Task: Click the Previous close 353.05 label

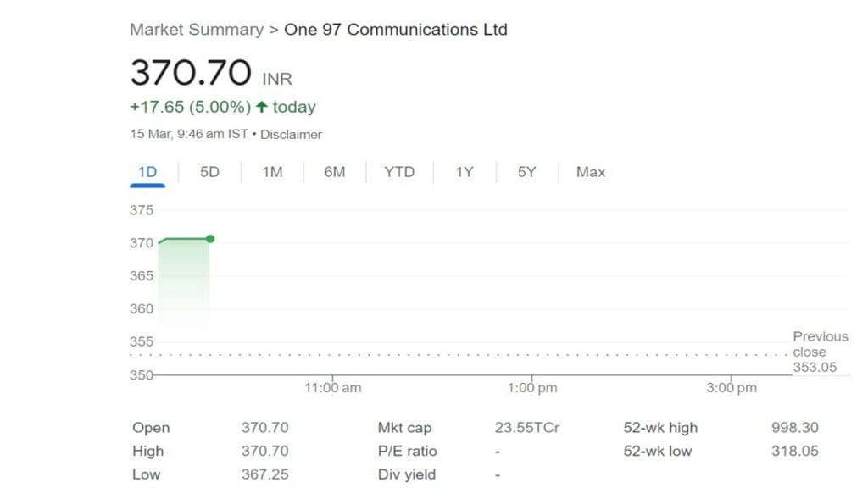Action: click(x=820, y=352)
